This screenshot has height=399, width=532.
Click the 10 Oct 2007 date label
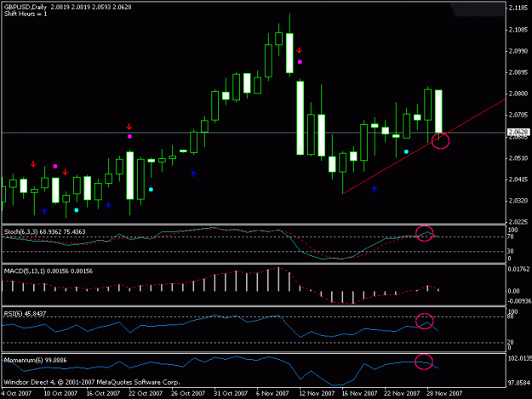point(60,393)
